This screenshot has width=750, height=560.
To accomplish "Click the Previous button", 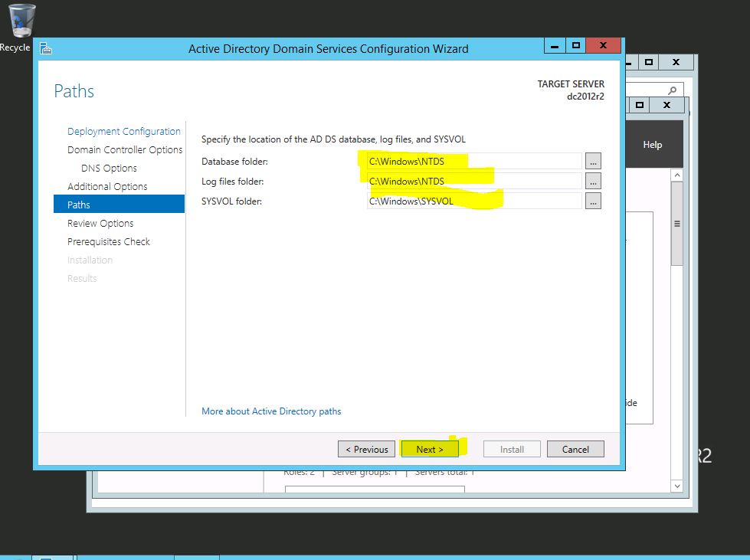I will (x=366, y=449).
